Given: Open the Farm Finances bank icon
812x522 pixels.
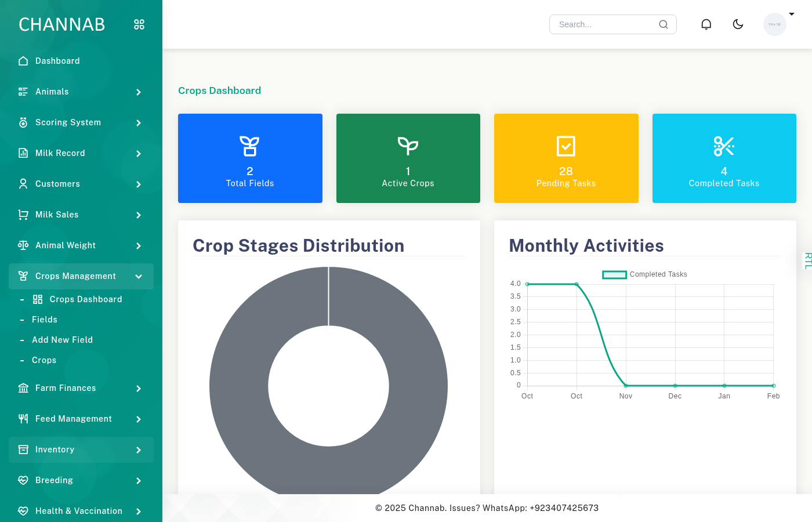Looking at the screenshot, I should click(x=23, y=388).
